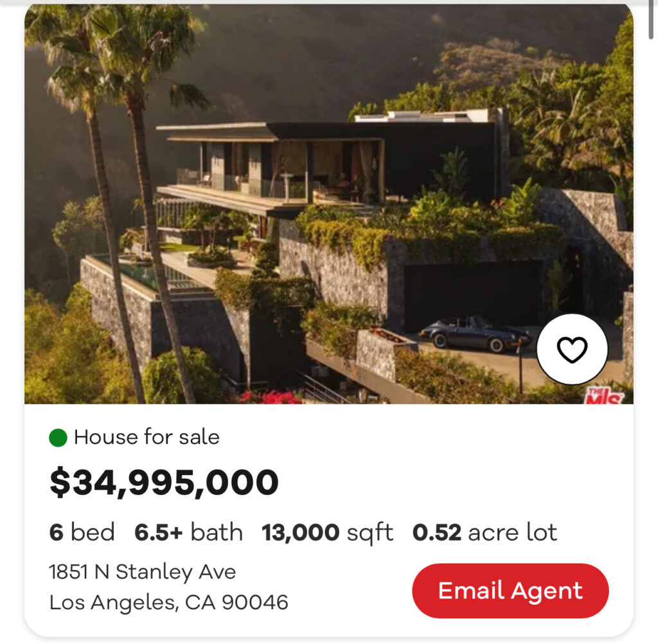Save listing with the heart icon
Screen dimensions: 658x644
(571, 350)
